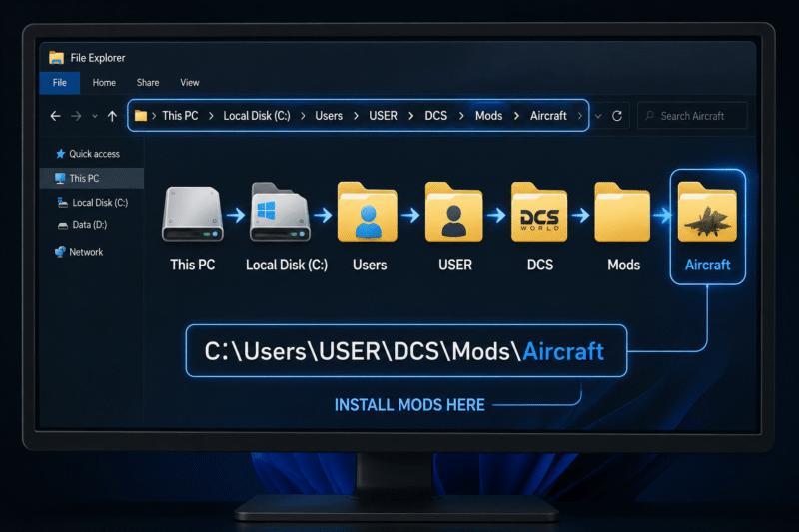Open Local Disk (C:) in sidebar

[92, 203]
